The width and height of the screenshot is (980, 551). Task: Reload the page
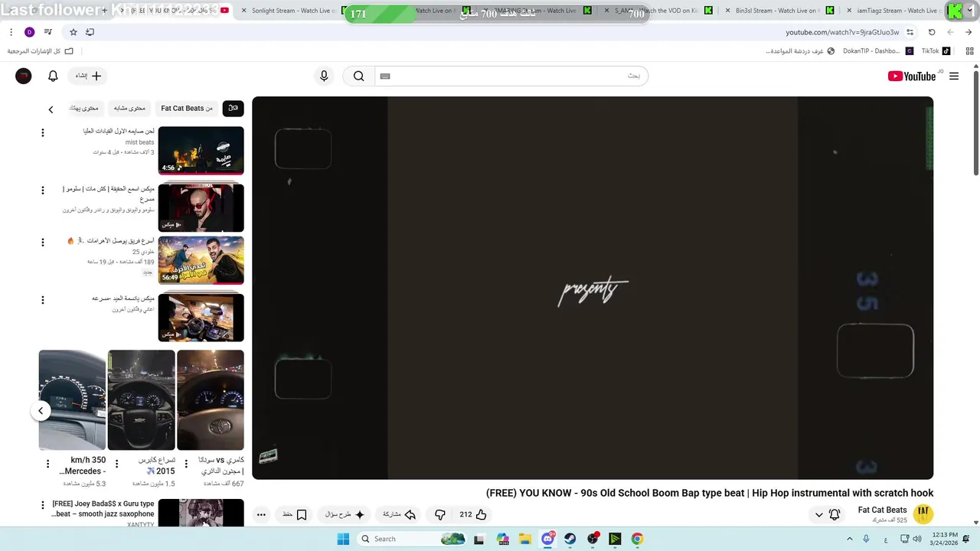(x=932, y=32)
